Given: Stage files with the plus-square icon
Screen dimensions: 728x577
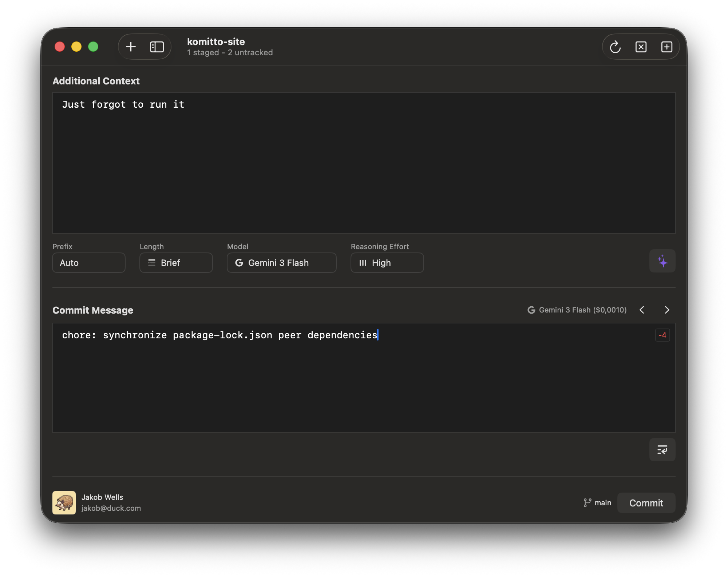Looking at the screenshot, I should [x=667, y=47].
